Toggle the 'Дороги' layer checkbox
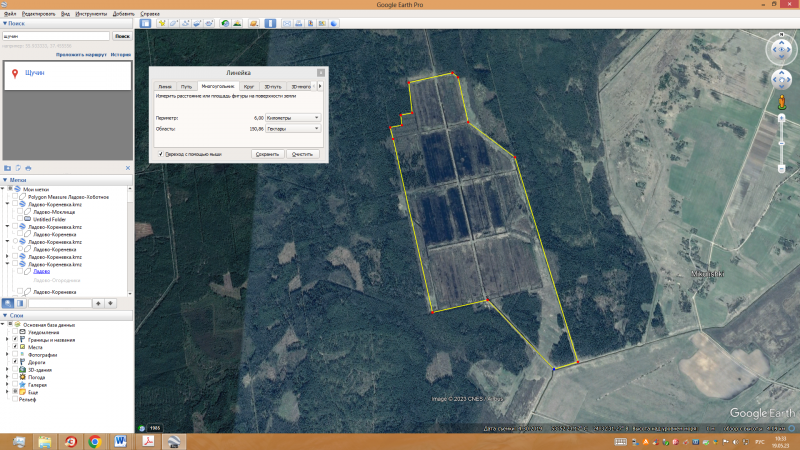 [16, 362]
